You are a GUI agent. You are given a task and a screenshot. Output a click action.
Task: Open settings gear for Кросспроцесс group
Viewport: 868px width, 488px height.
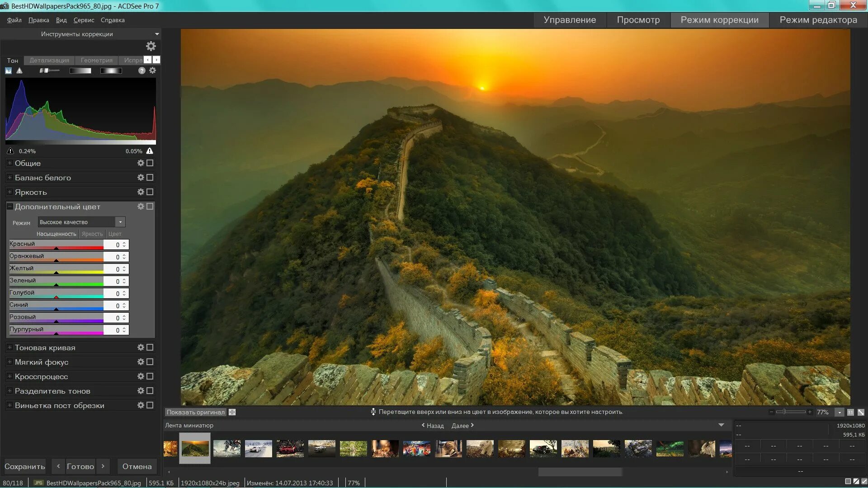coord(141,376)
